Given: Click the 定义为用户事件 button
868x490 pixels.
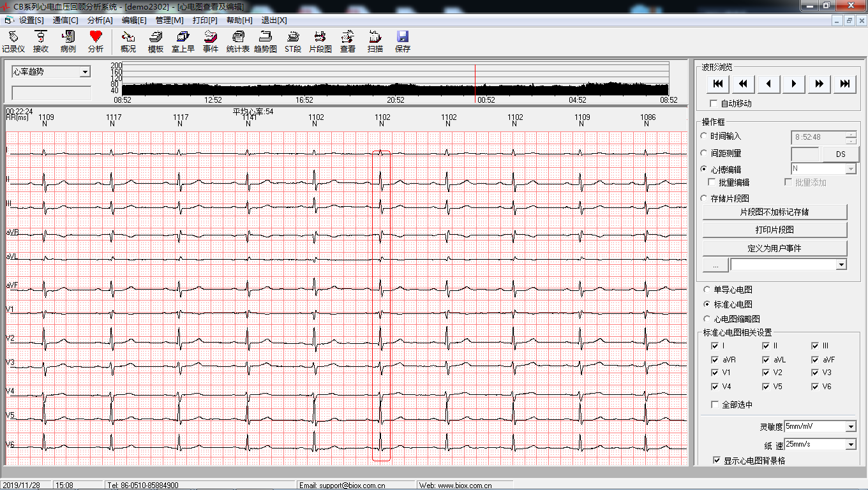Looking at the screenshot, I should click(x=775, y=248).
